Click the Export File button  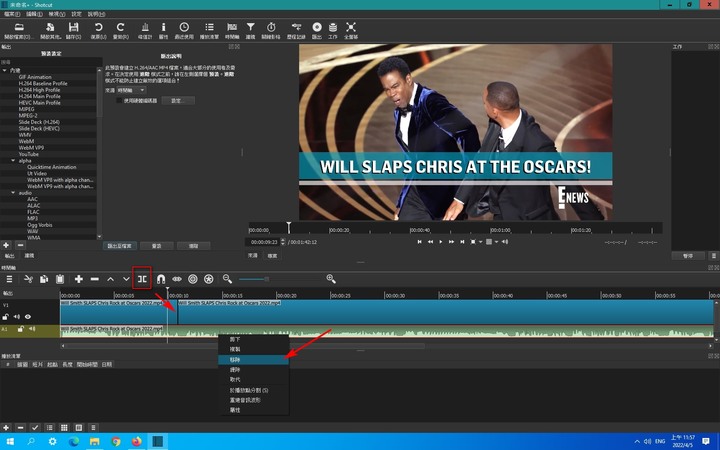(120, 246)
